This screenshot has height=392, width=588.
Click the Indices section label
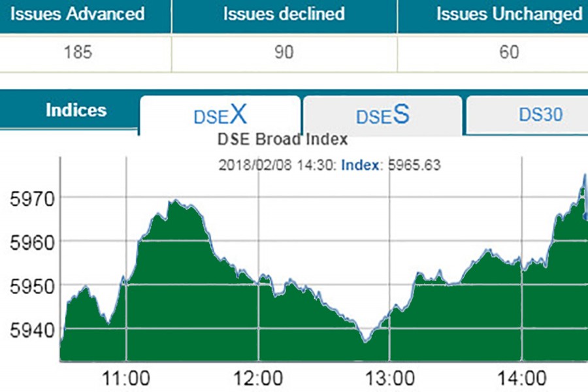click(x=76, y=110)
